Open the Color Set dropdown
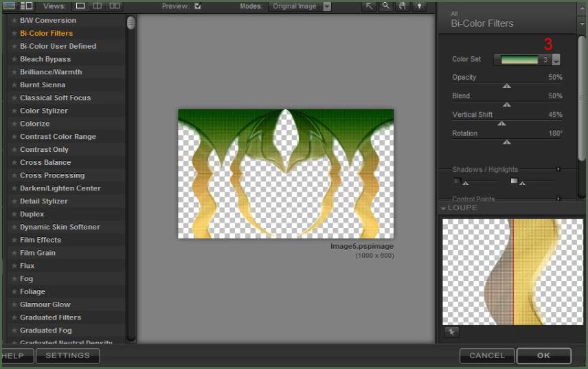 click(x=556, y=60)
